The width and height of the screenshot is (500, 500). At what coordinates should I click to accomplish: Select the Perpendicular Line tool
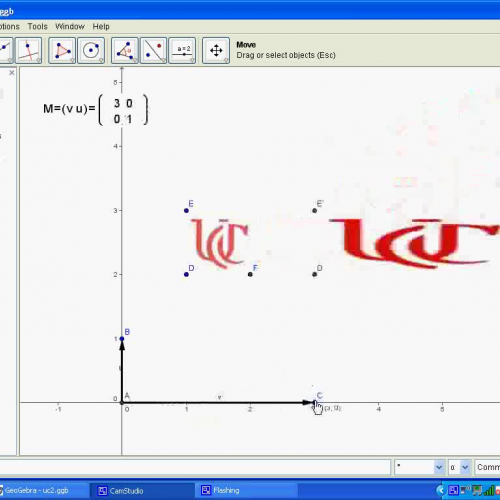29,51
